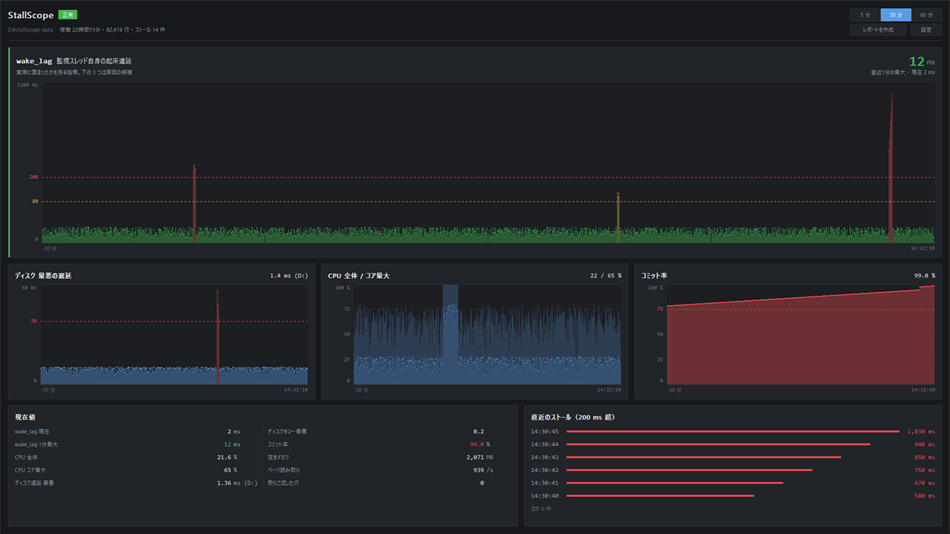This screenshot has width=950, height=534.
Task: Switch the time range to 60 分
Action: 926,15
